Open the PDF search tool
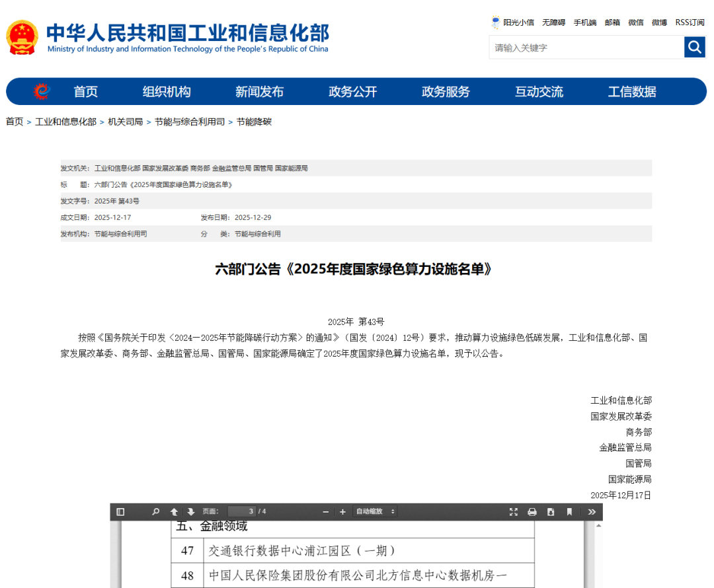Screen dimensions: 714x588 [x=155, y=511]
